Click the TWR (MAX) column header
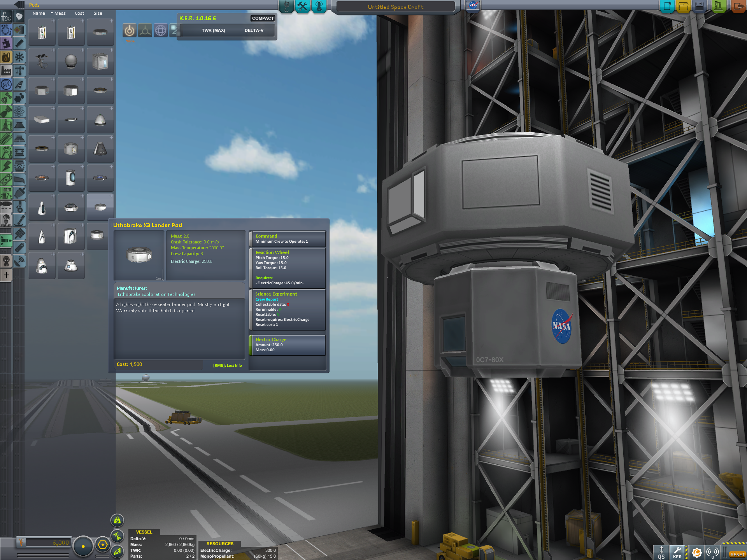The image size is (747, 560). tap(213, 30)
